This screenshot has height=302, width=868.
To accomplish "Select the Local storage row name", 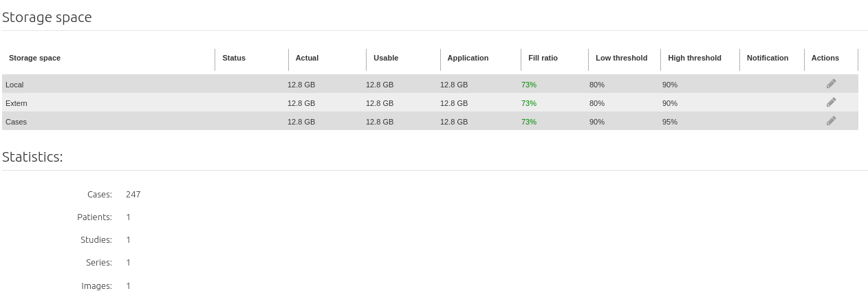I will (x=14, y=85).
